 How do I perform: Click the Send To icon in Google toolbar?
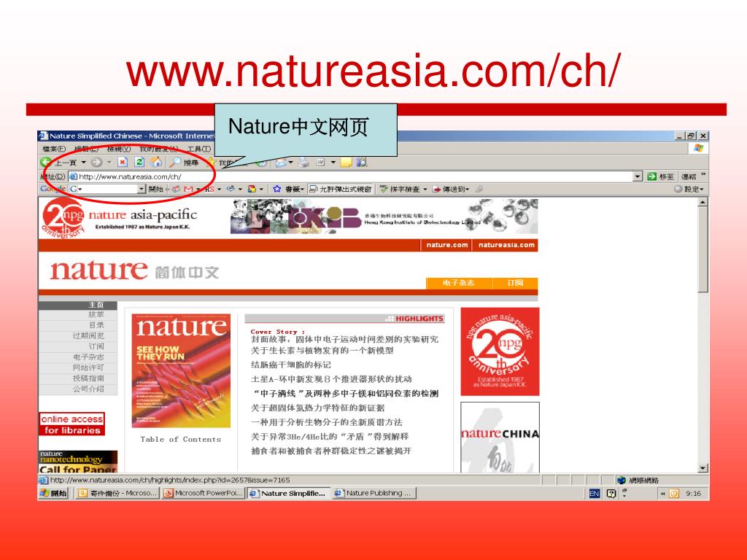pyautogui.click(x=436, y=189)
